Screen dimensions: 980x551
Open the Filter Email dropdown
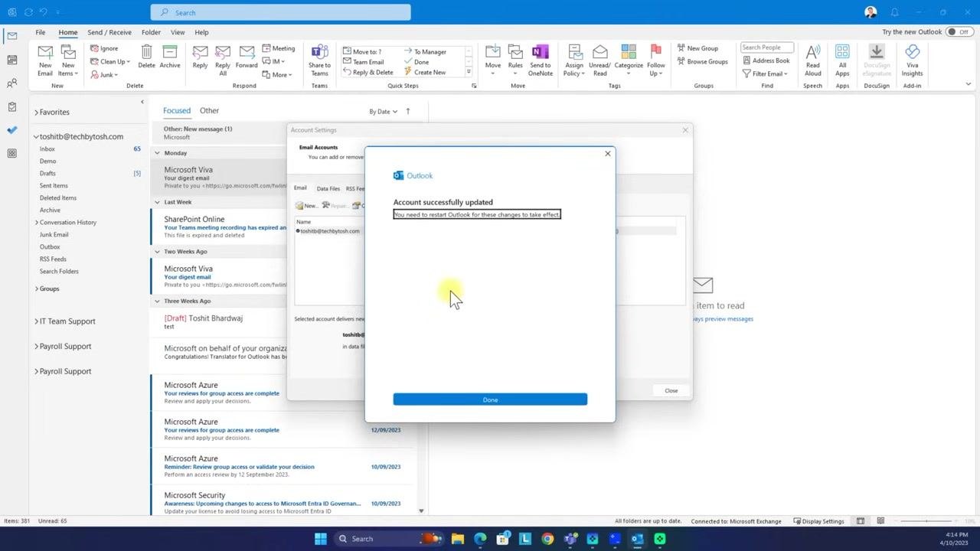click(765, 73)
